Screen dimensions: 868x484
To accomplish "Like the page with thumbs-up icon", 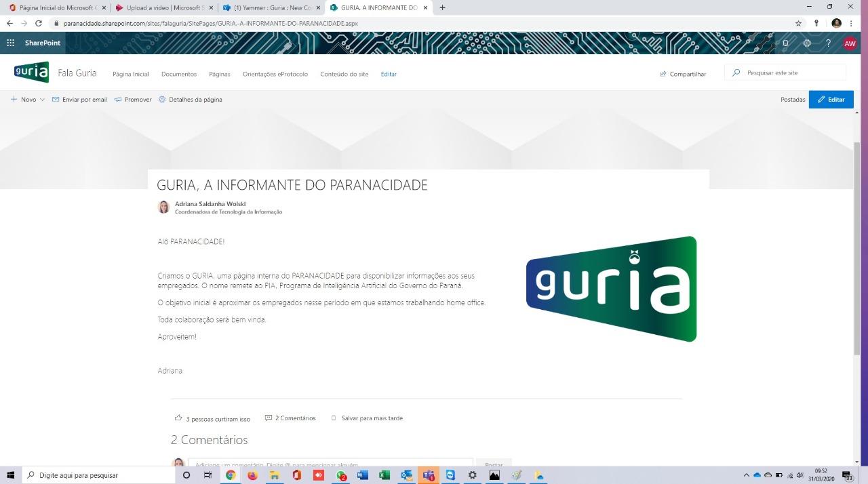I will [178, 418].
